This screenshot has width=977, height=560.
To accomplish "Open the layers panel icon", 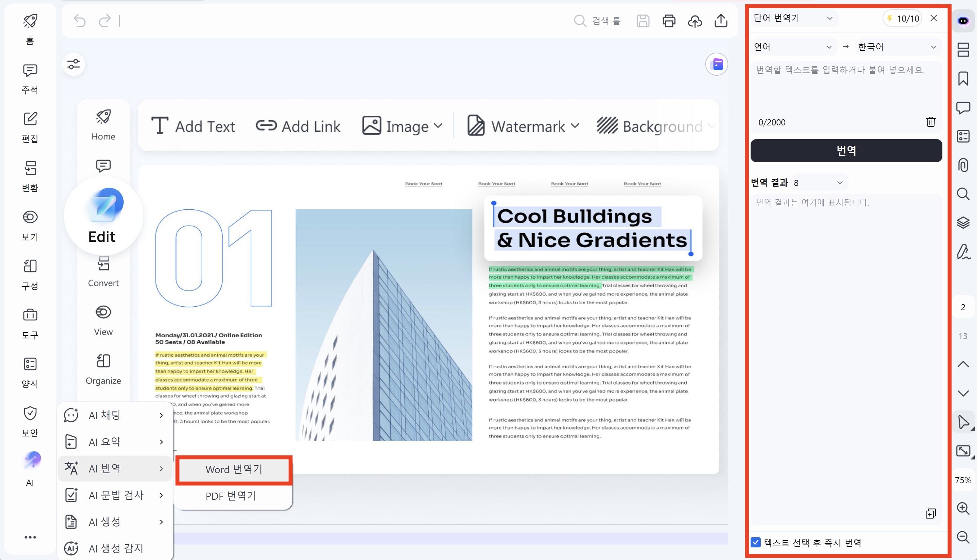I will tap(963, 222).
